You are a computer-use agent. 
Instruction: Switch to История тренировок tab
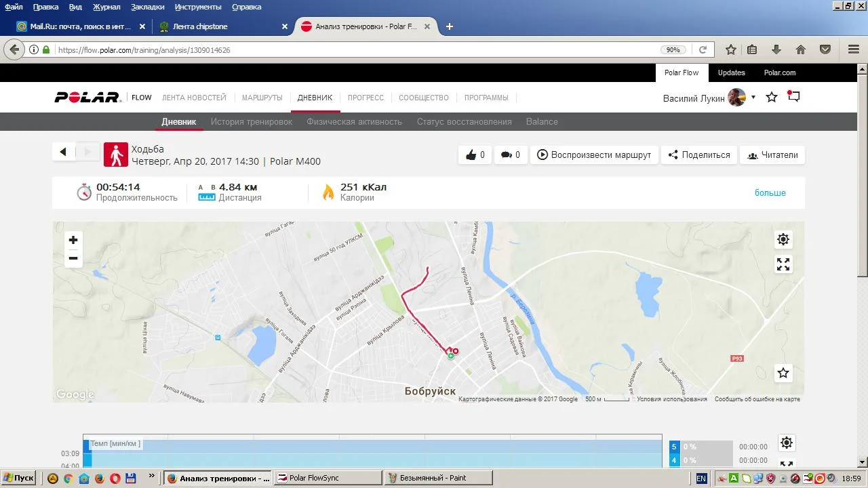coord(251,122)
